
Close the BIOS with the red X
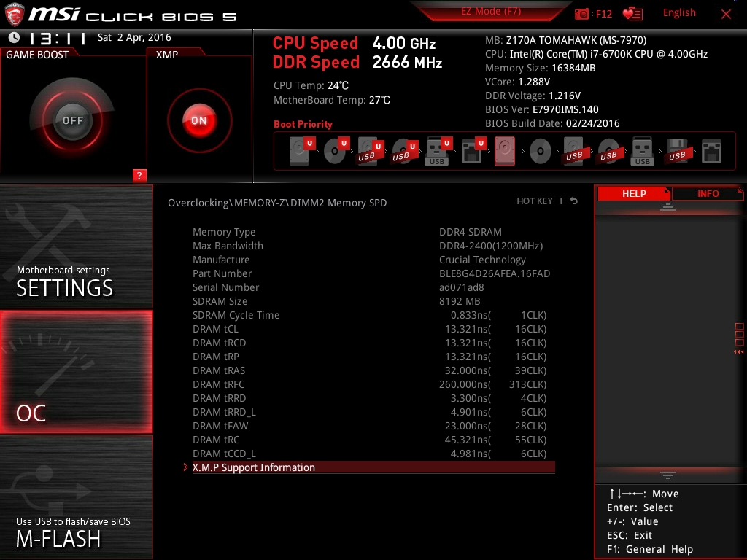[726, 14]
